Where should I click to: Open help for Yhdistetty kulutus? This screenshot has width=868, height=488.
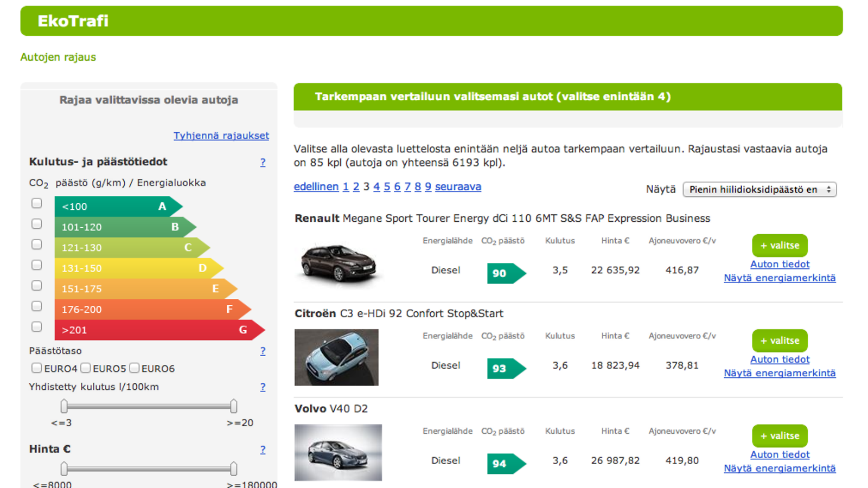click(x=263, y=387)
